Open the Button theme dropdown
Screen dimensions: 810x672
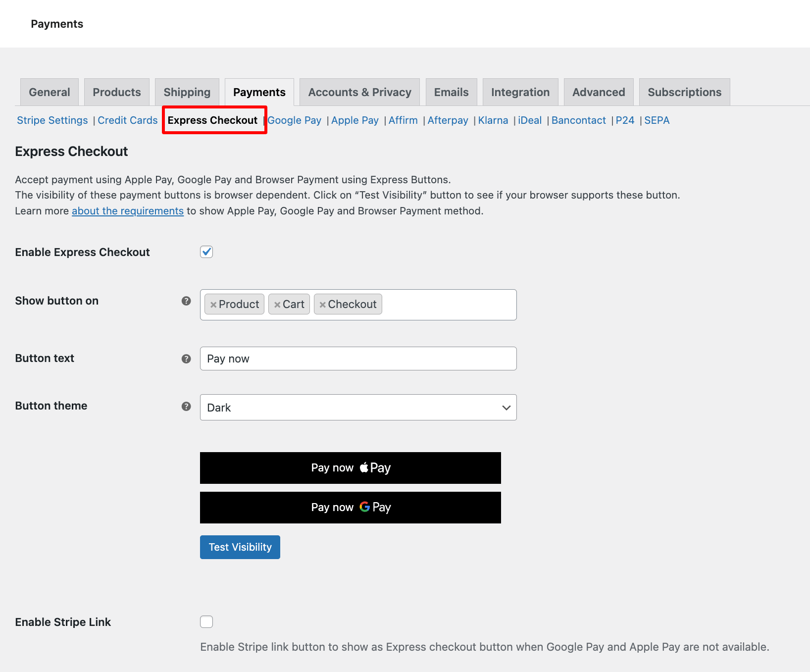coord(358,408)
